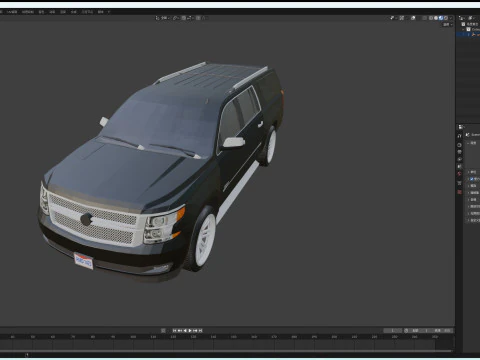Image resolution: width=480 pixels, height=360 pixels.
Task: Toggle the snapping magnet icon
Action: (184, 18)
